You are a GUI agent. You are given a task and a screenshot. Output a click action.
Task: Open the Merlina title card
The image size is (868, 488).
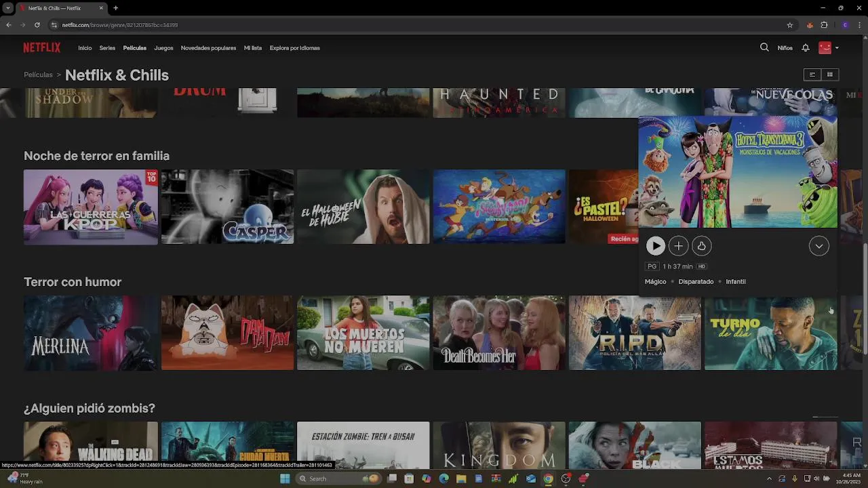click(91, 333)
